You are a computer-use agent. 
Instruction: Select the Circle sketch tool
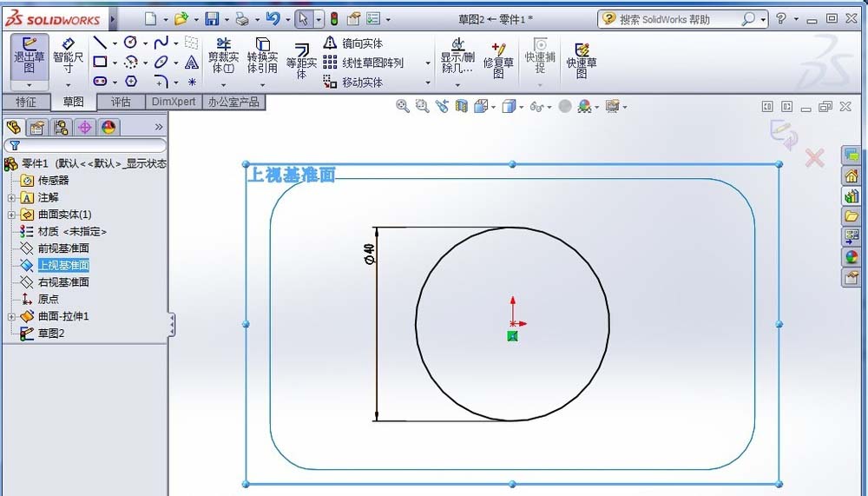coord(131,43)
